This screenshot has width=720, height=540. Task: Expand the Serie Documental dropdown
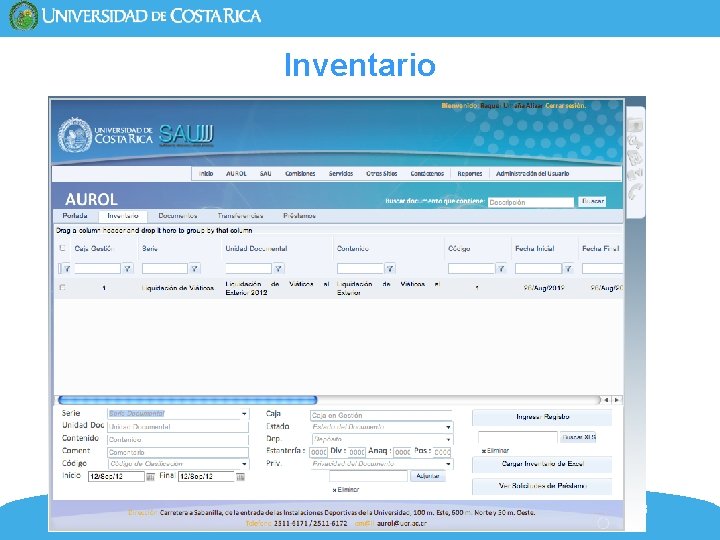pyautogui.click(x=244, y=414)
